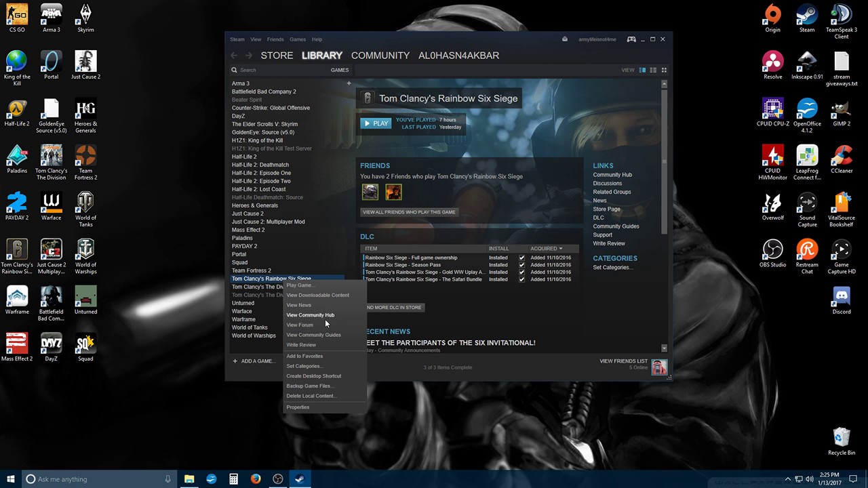Select the DayZ desktop icon
868x488 pixels.
(x=51, y=347)
